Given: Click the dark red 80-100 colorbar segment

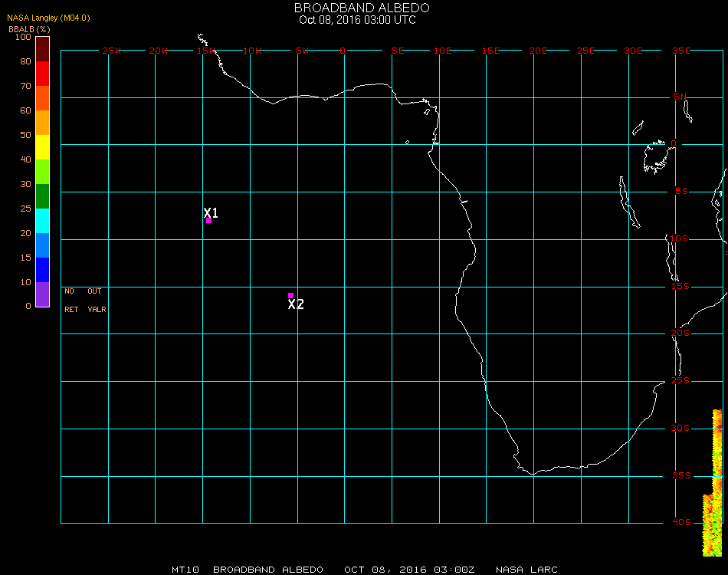Looking at the screenshot, I should pos(42,49).
